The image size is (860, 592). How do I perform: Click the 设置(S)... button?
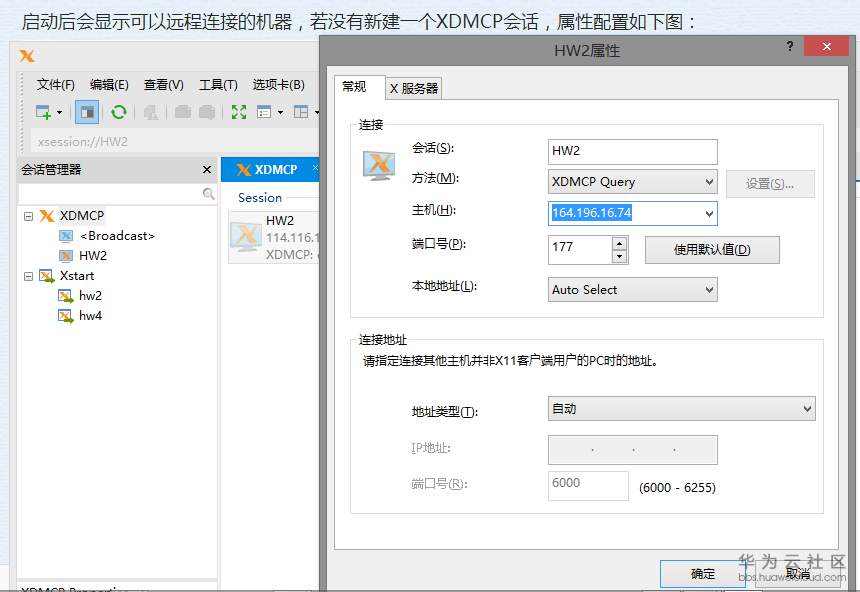pyautogui.click(x=770, y=184)
